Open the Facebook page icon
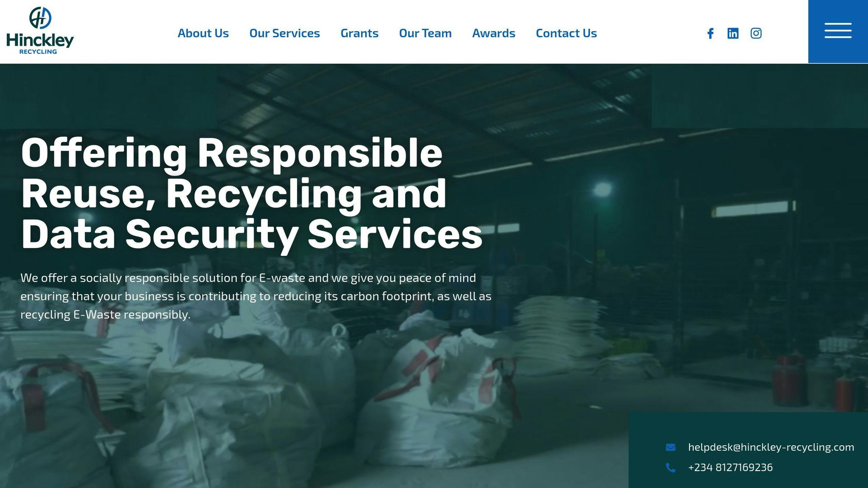 click(710, 33)
